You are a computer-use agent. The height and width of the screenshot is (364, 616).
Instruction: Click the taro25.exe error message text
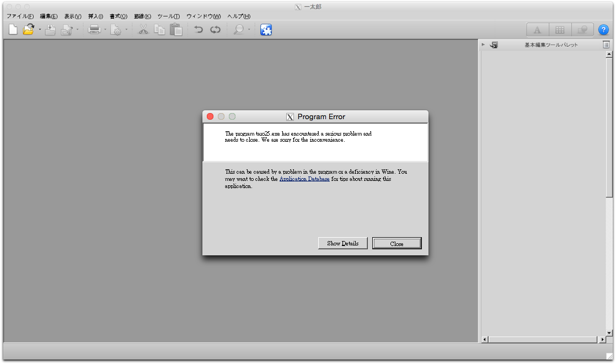point(298,137)
